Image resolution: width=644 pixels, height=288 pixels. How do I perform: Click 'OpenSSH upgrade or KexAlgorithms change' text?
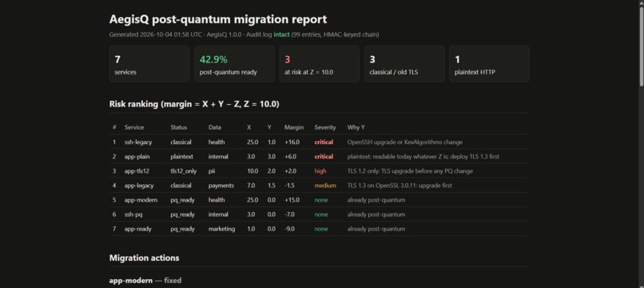405,142
